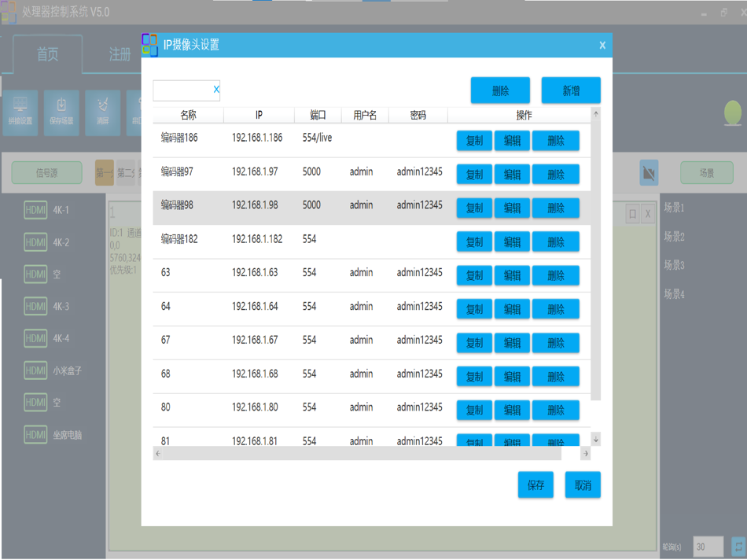Edit the 编码器98 entry

[x=512, y=208]
